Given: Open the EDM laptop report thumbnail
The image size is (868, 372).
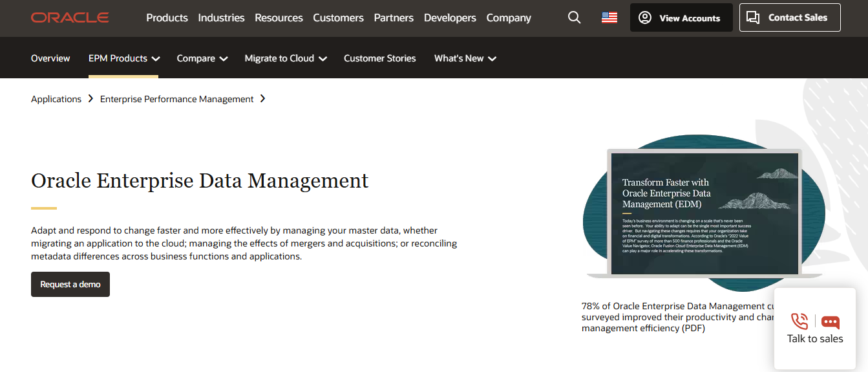Looking at the screenshot, I should click(704, 213).
